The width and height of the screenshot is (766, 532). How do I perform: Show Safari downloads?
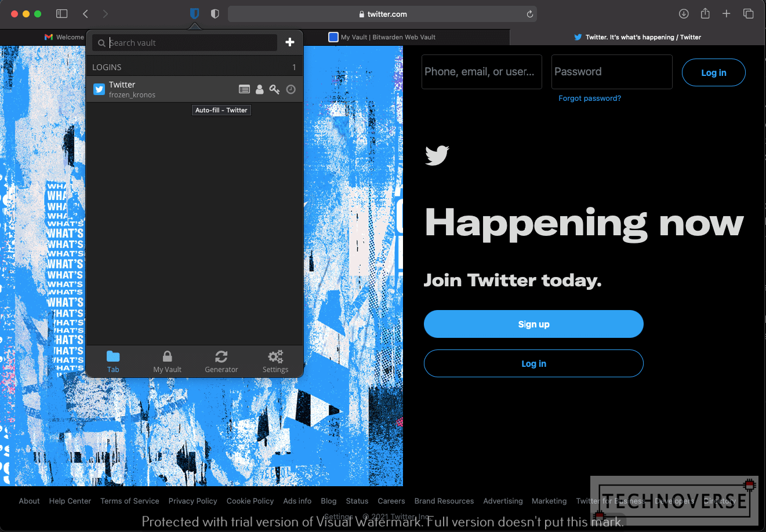coord(684,13)
